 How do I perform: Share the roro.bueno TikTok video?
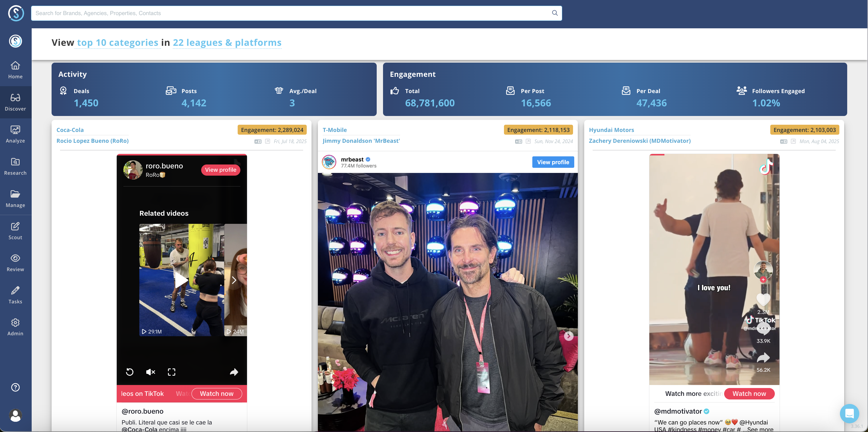pyautogui.click(x=234, y=372)
